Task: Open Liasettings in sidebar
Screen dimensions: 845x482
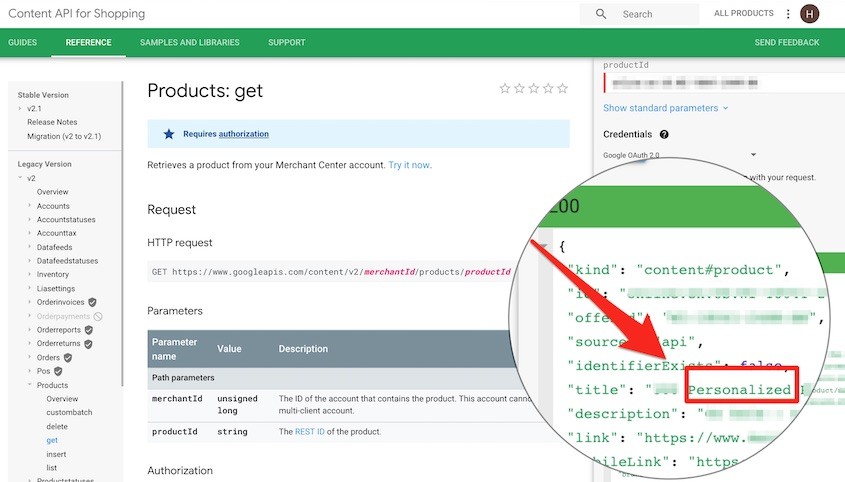Action: coord(56,288)
